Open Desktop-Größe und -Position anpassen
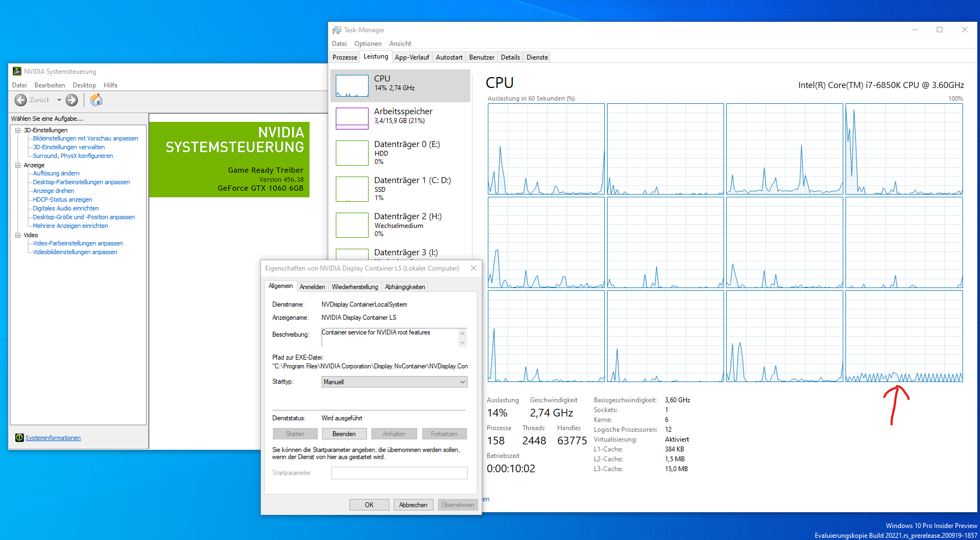The width and height of the screenshot is (980, 540). [x=84, y=217]
